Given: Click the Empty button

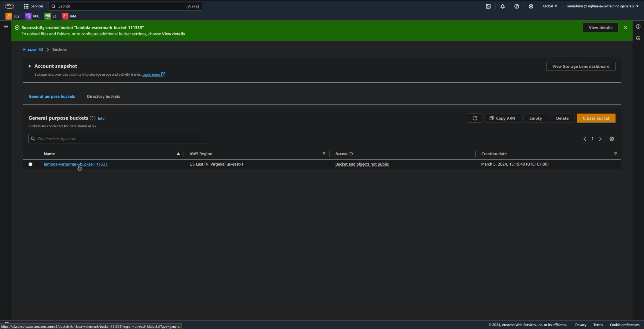Looking at the screenshot, I should click(535, 118).
